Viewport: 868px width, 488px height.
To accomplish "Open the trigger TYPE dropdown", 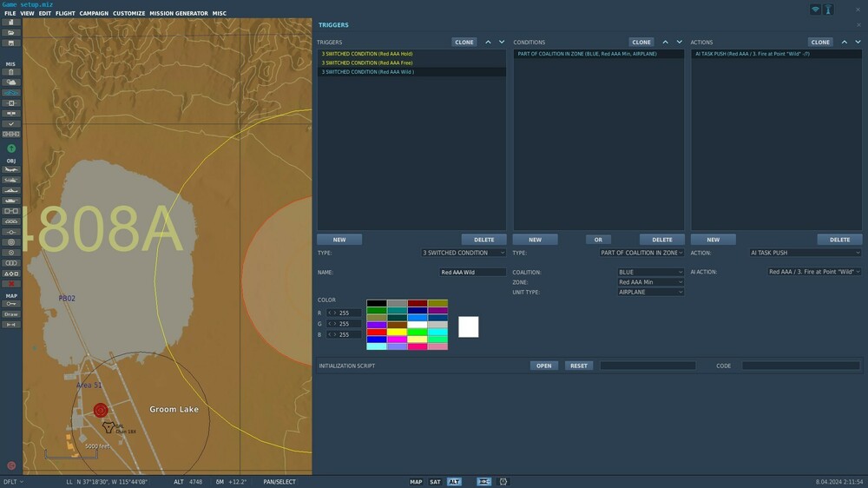I will [x=464, y=253].
